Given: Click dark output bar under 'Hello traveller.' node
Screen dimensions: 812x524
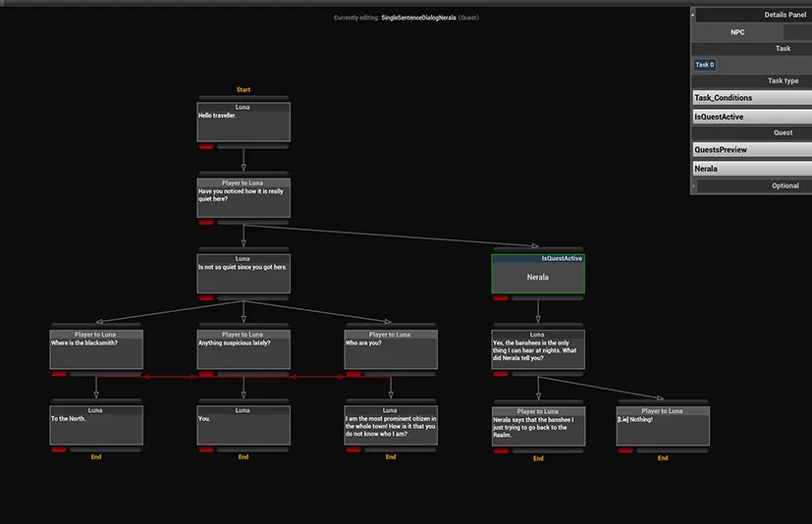Looking at the screenshot, I should (x=253, y=146).
